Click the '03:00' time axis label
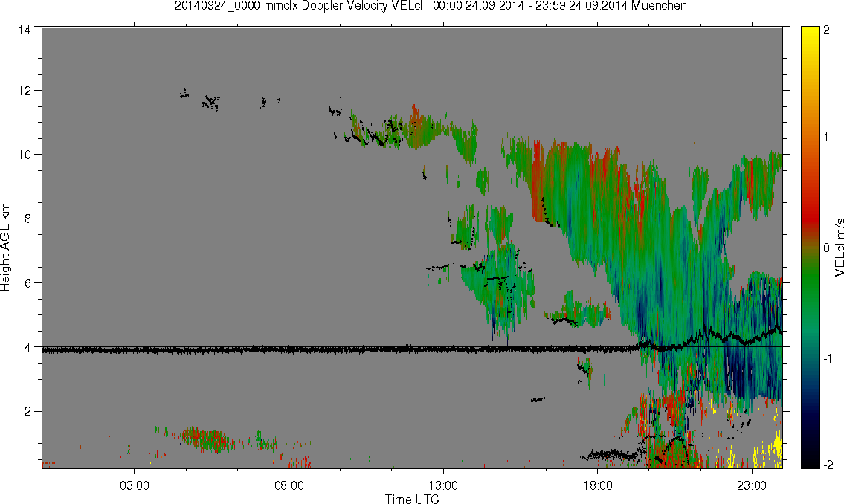Image resolution: width=844 pixels, height=504 pixels. 134,485
